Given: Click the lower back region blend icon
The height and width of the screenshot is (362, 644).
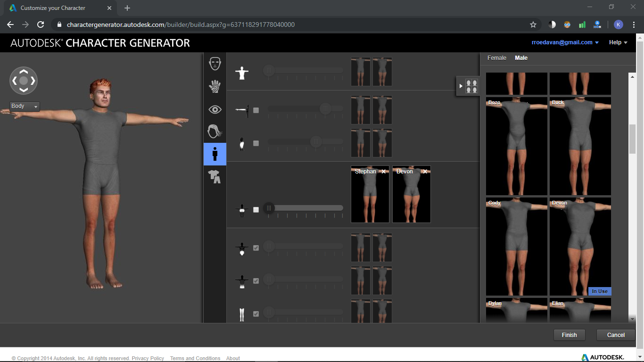Looking at the screenshot, I should click(x=242, y=281).
